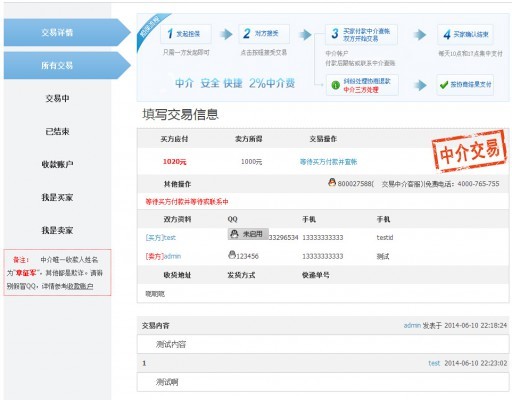This screenshot has height=400, width=512.
Task: Open 收款账户 from the sidebar
Action: point(57,164)
